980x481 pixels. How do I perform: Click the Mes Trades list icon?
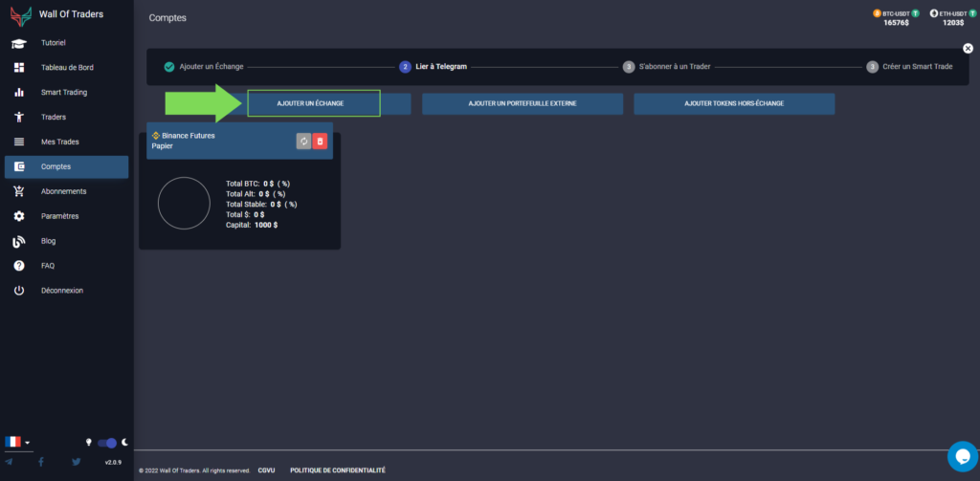pyautogui.click(x=19, y=142)
